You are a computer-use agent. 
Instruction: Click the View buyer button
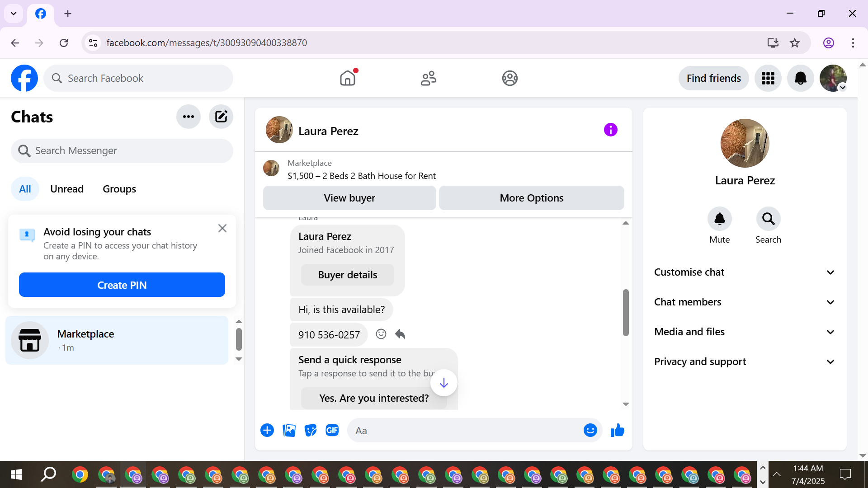coord(349,198)
